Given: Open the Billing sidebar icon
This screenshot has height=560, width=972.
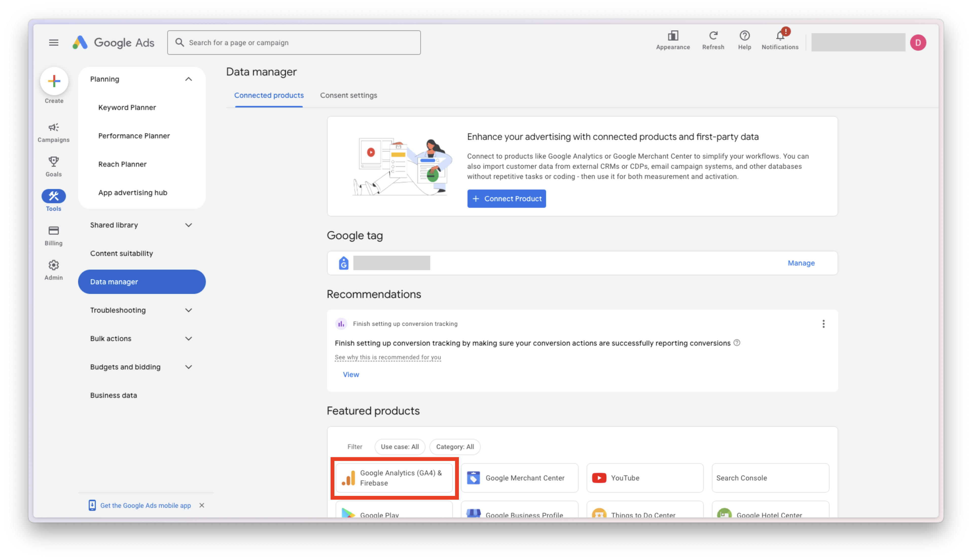Looking at the screenshot, I should pos(53,231).
